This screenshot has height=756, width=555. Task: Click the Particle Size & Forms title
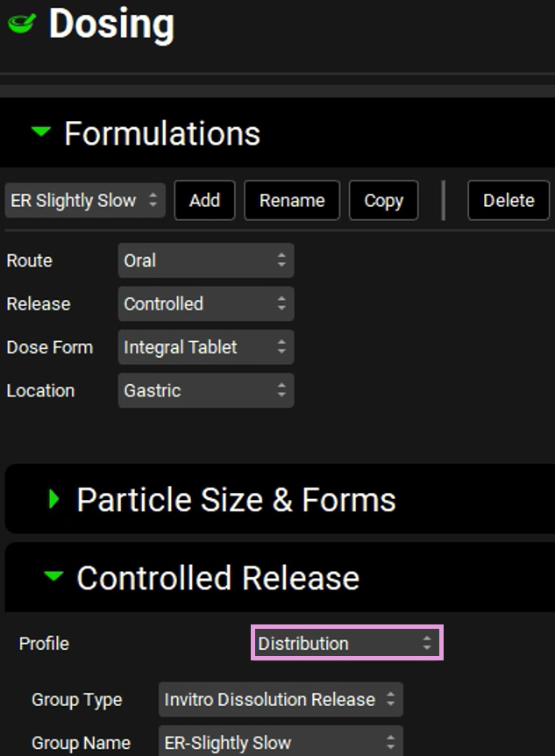pyautogui.click(x=236, y=500)
